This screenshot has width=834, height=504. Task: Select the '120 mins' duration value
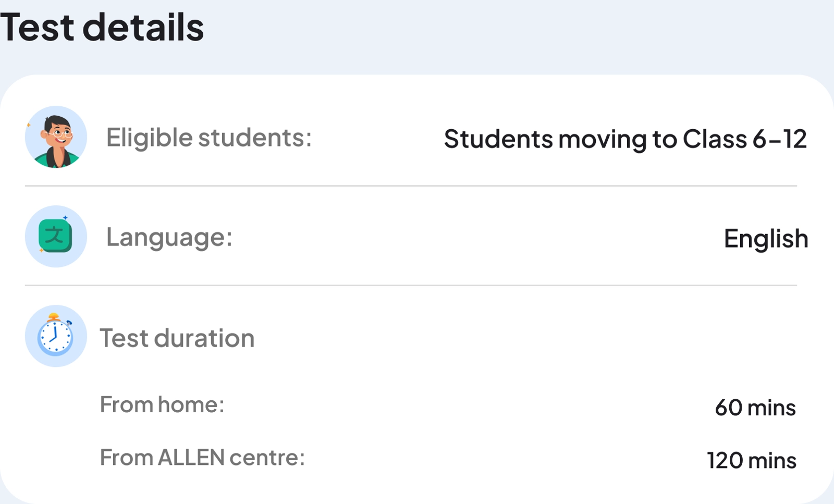click(751, 461)
